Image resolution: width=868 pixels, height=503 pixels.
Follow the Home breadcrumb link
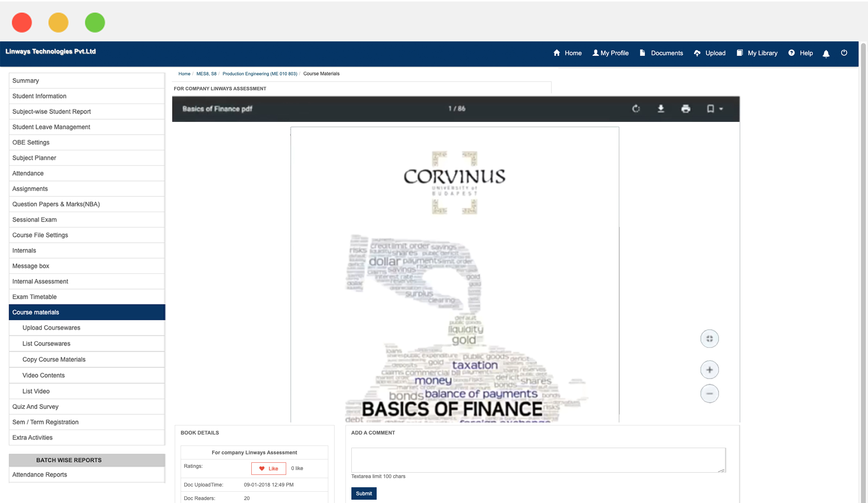184,74
